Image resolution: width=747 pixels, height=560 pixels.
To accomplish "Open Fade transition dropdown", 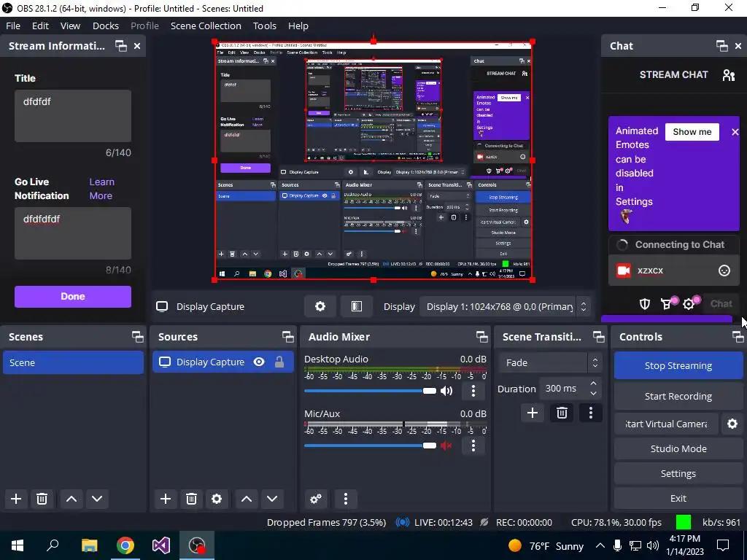I will click(x=550, y=363).
